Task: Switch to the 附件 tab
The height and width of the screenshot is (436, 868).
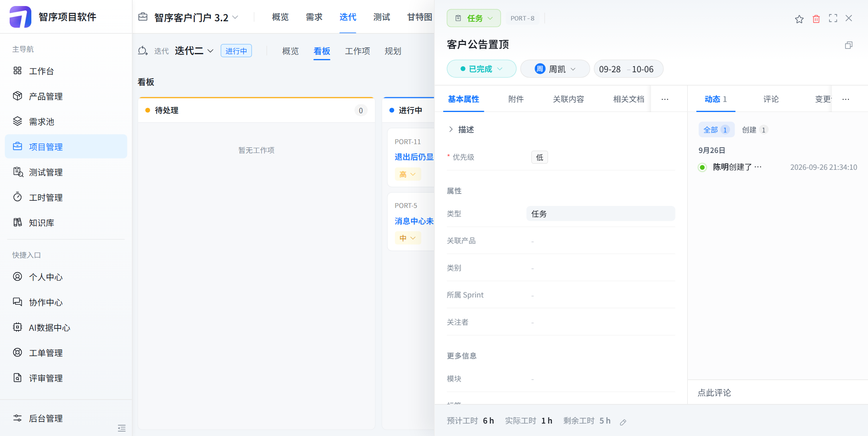Action: point(516,99)
